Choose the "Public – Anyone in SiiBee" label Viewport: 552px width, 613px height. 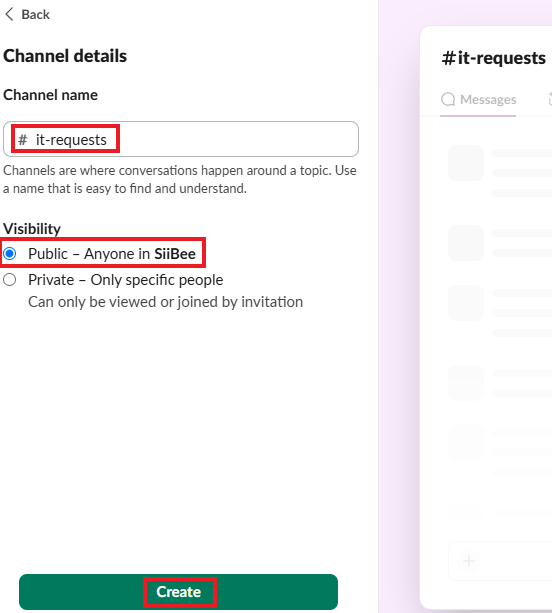112,254
